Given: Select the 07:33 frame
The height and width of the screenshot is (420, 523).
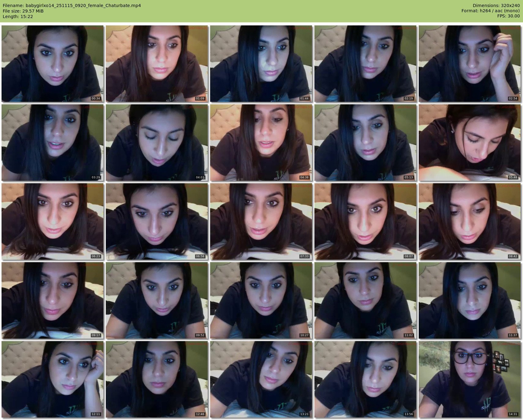Looking at the screenshot, I should [x=261, y=221].
